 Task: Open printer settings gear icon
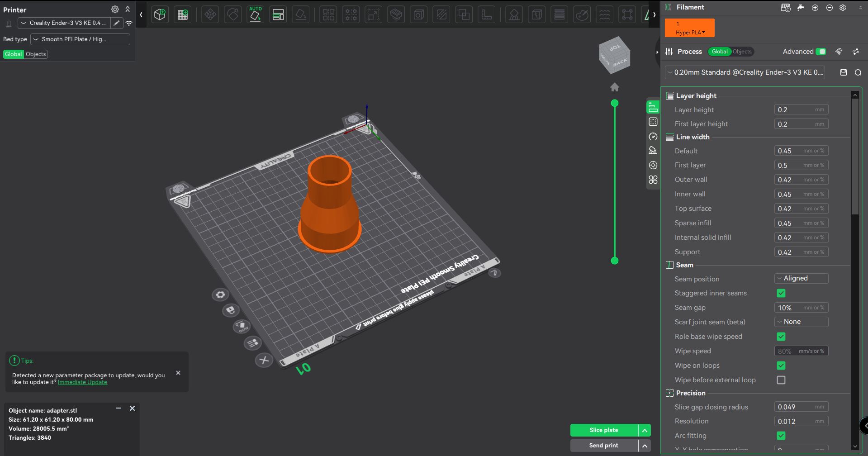click(x=115, y=9)
